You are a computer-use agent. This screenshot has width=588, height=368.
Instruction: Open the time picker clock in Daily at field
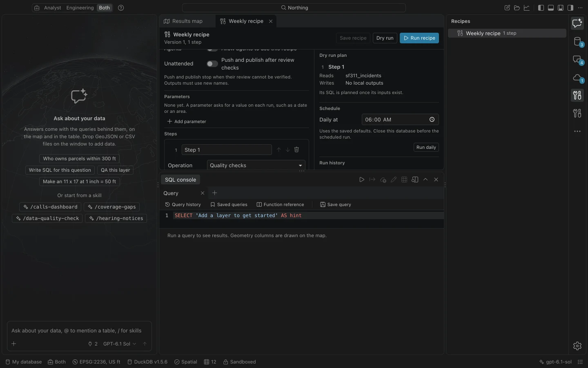432,119
